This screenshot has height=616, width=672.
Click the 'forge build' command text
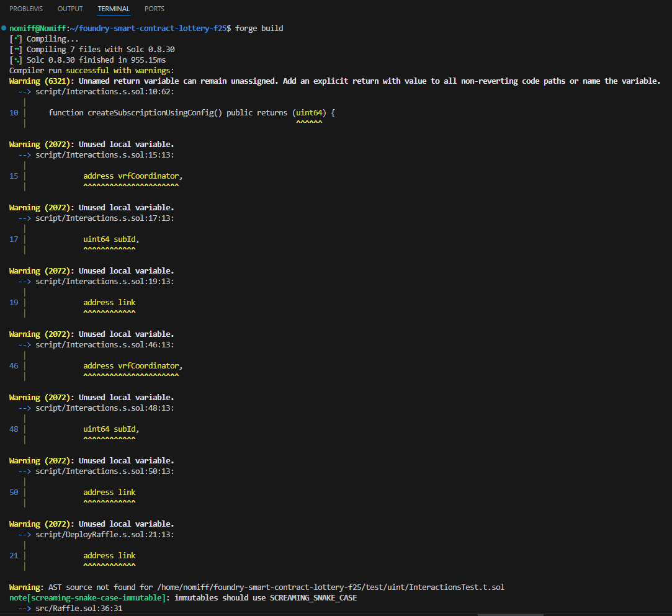tap(259, 29)
